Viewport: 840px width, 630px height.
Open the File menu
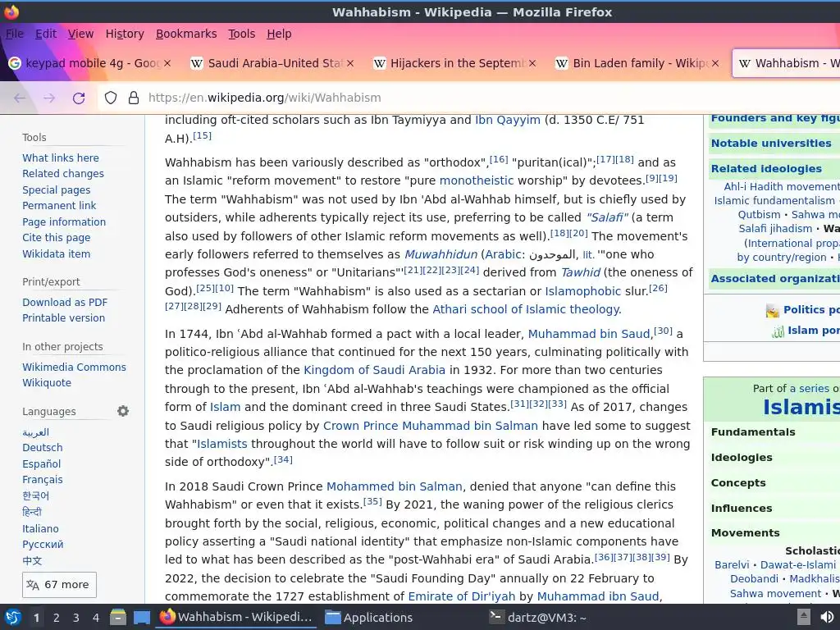pos(15,34)
